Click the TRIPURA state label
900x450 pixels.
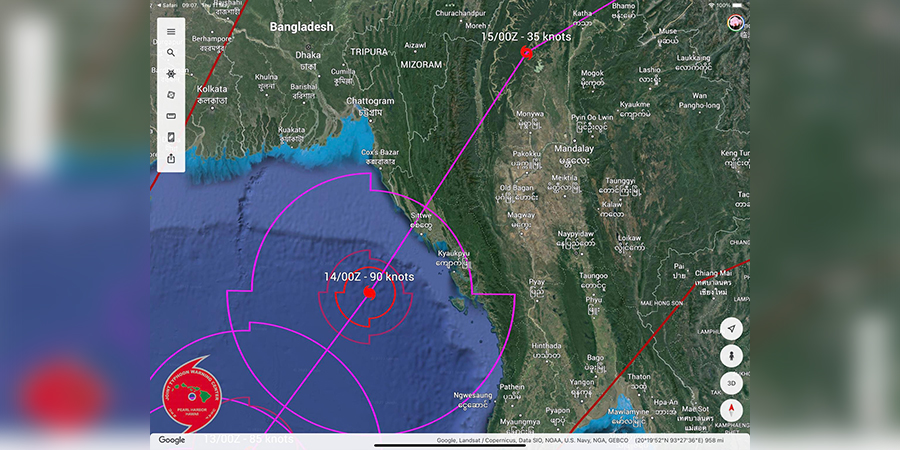click(x=368, y=52)
